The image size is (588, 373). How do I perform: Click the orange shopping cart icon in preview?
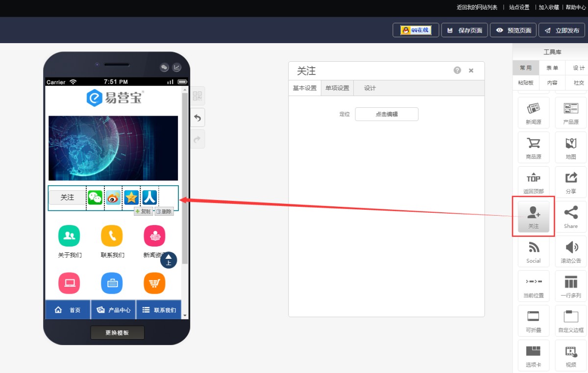tap(154, 283)
